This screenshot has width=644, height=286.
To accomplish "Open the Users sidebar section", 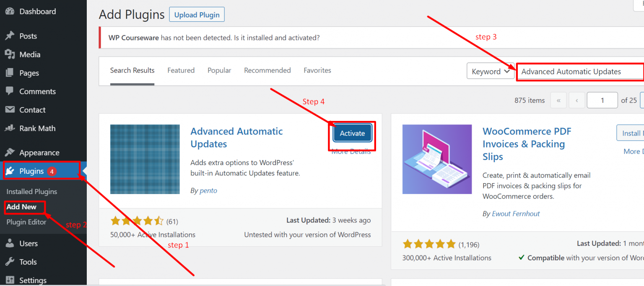I will point(9,243).
